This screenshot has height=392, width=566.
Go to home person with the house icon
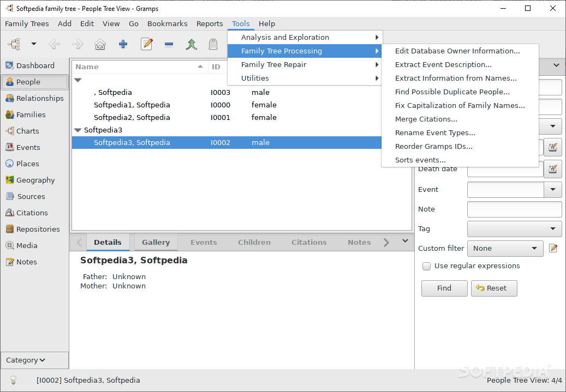click(x=100, y=44)
